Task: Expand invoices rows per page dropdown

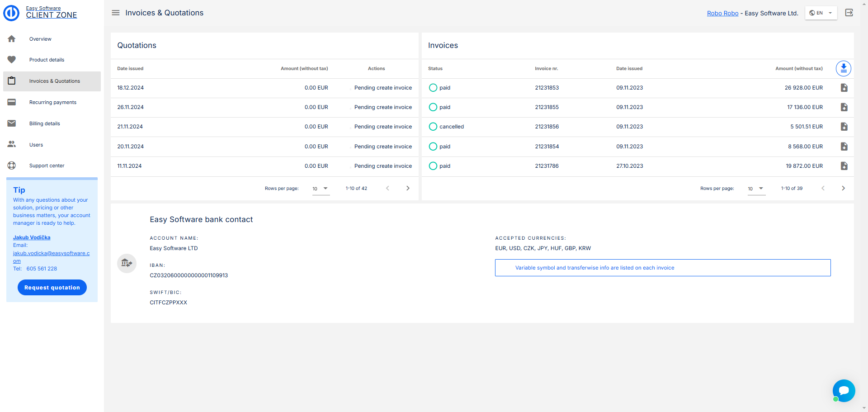Action: (x=756, y=189)
